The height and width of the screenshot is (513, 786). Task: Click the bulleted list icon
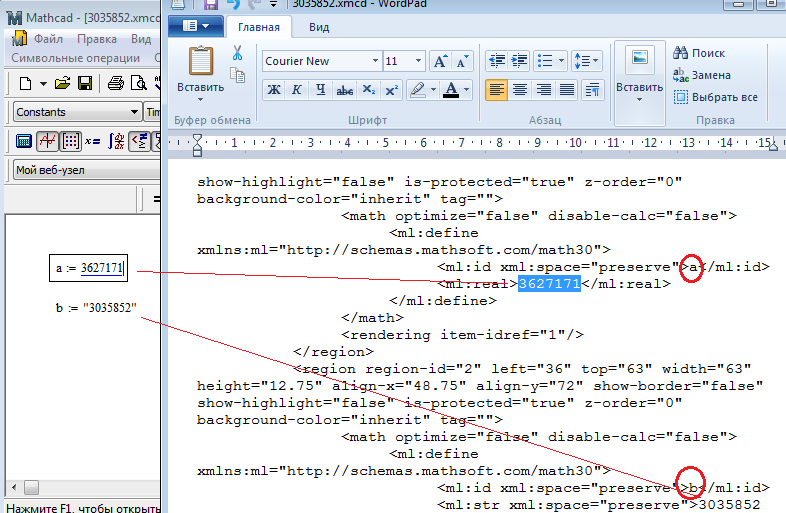pyautogui.click(x=545, y=61)
